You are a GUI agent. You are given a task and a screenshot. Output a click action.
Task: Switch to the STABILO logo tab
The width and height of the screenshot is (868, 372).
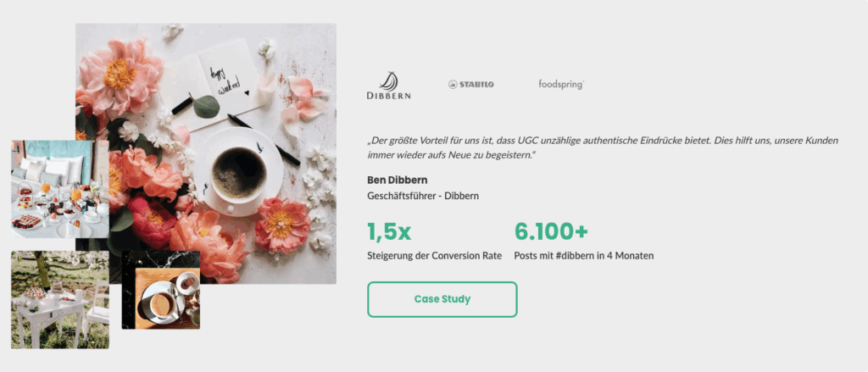470,85
